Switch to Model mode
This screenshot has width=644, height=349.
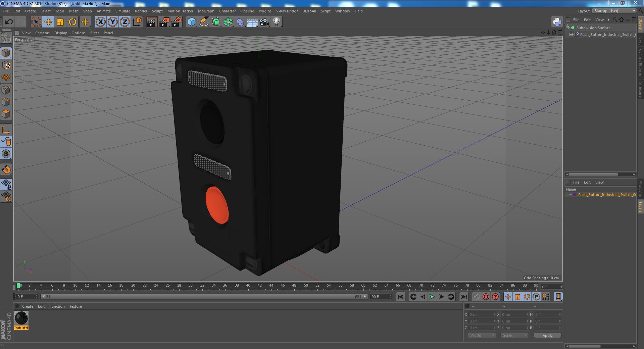click(6, 53)
